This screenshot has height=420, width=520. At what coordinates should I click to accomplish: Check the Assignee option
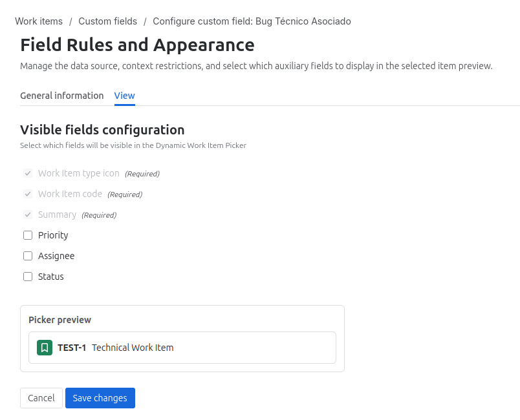[28, 256]
